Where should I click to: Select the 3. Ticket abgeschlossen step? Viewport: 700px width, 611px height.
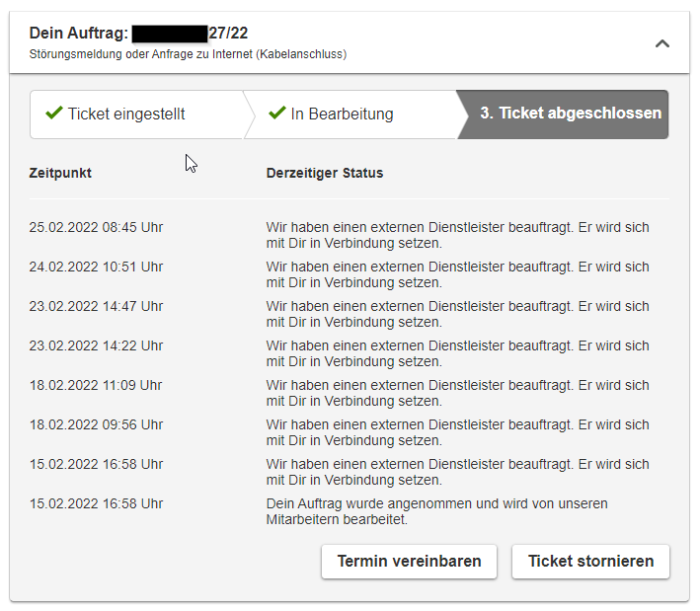click(x=570, y=115)
